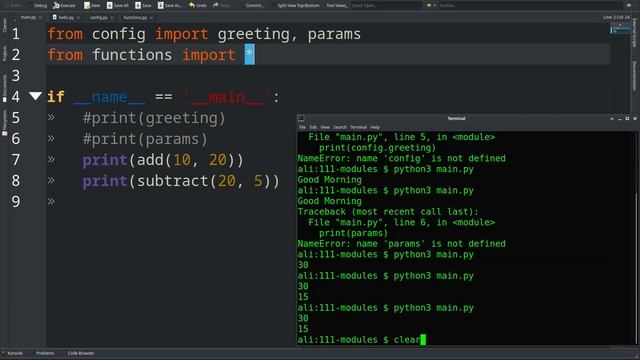The width and height of the screenshot is (640, 360).
Task: Click the Redo arrow icon
Action: click(216, 5)
